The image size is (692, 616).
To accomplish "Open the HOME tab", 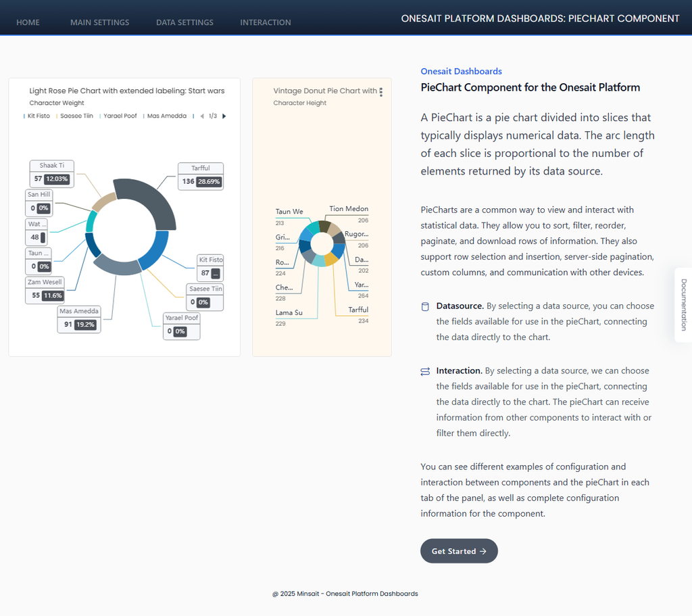I will point(28,22).
